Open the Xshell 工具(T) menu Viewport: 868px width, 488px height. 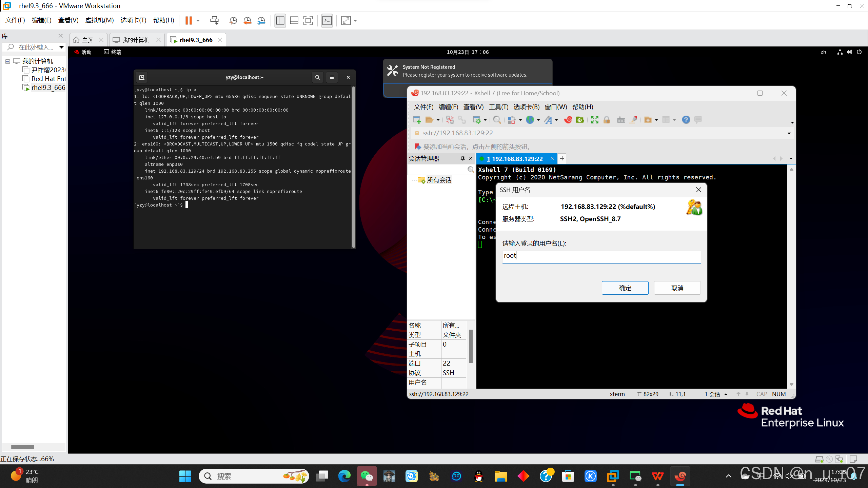pyautogui.click(x=498, y=107)
